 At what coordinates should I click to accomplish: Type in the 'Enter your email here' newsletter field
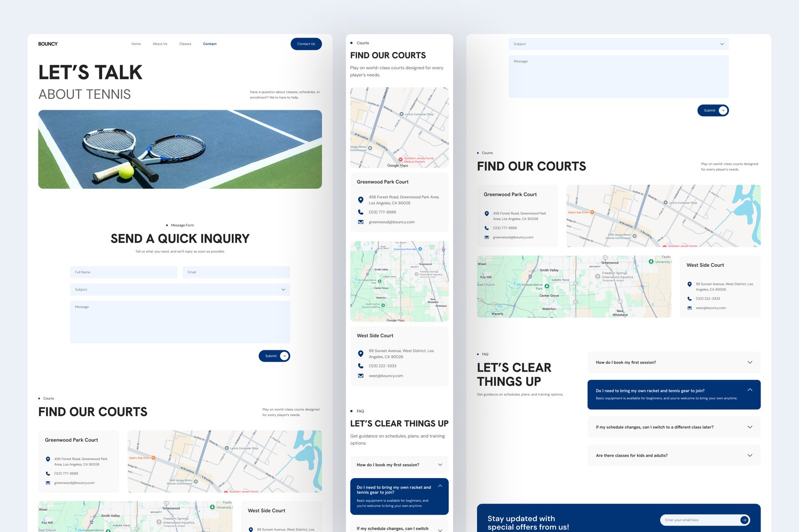click(x=699, y=520)
